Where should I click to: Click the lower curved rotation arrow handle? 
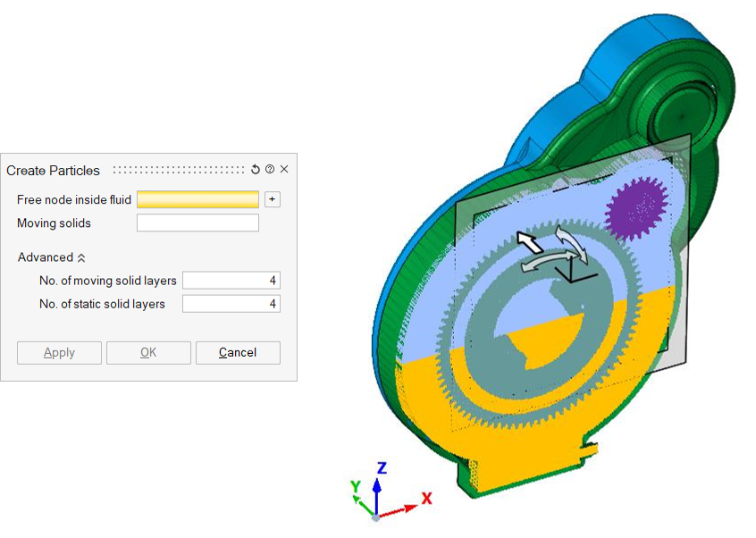[547, 263]
